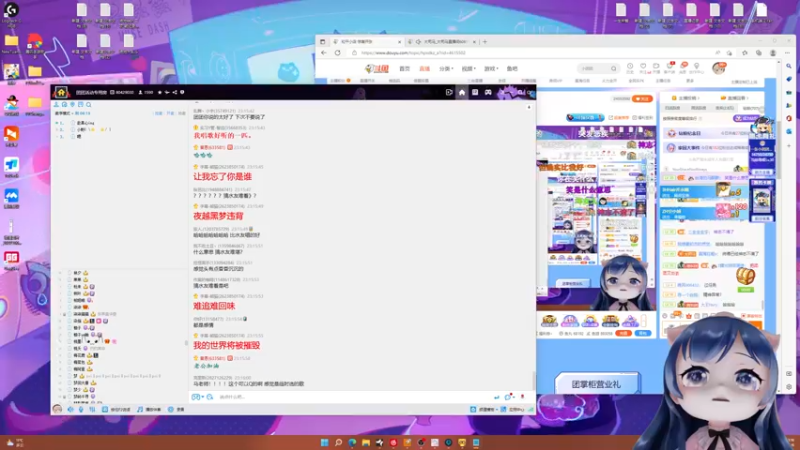Click the chat message 难追难回味
The height and width of the screenshot is (450, 800).
click(x=214, y=306)
